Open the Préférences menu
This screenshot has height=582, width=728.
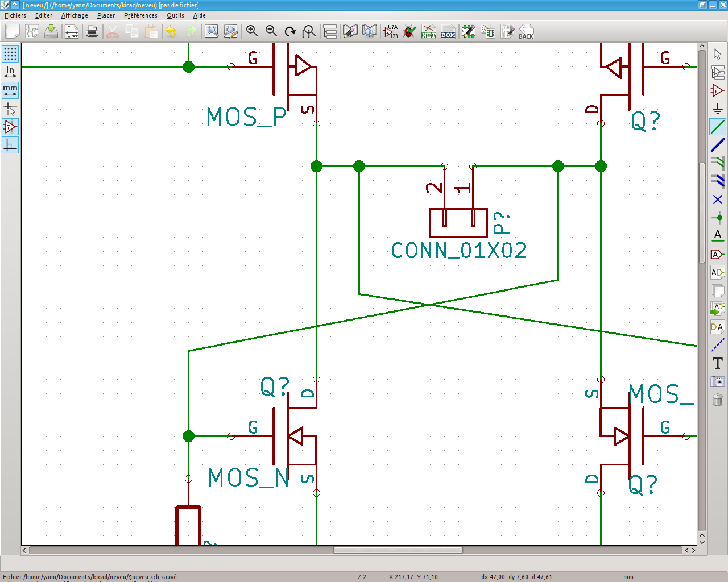click(140, 15)
